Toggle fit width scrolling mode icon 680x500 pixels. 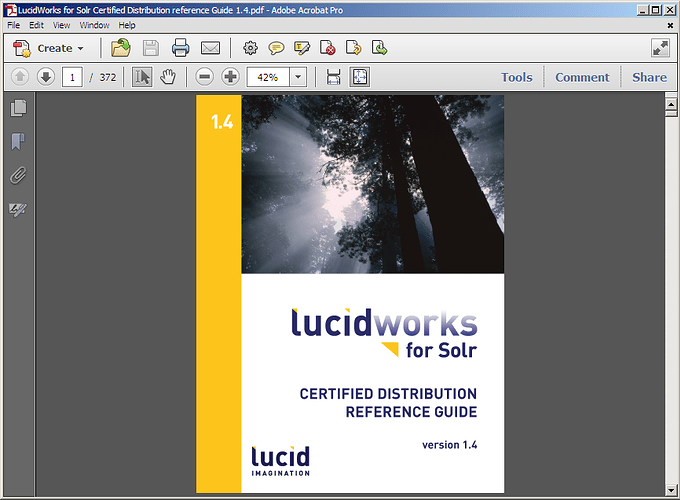[333, 77]
